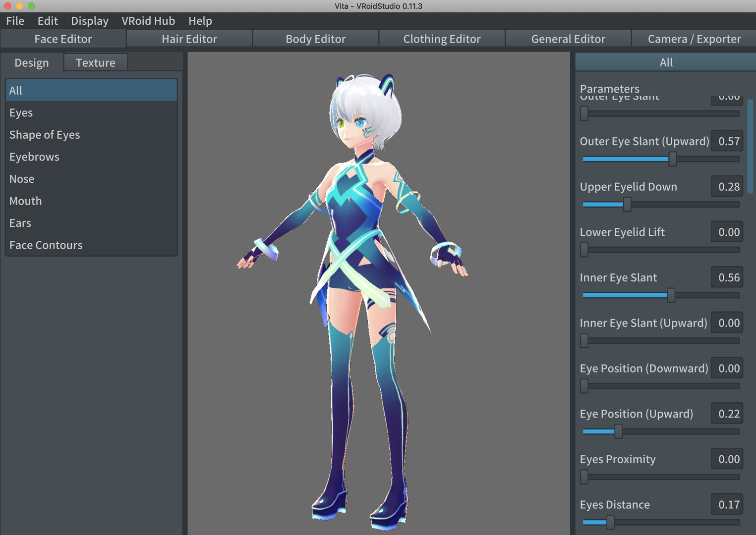Click the Eye Position (Upward) value field
The image size is (756, 535).
727,413
